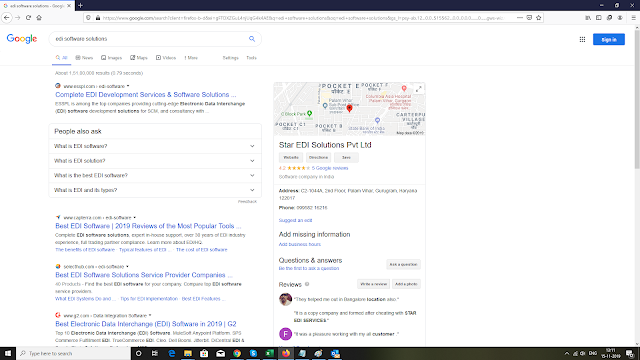This screenshot has width=640, height=360.
Task: Switch to the Maps search tab
Action: 139,58
